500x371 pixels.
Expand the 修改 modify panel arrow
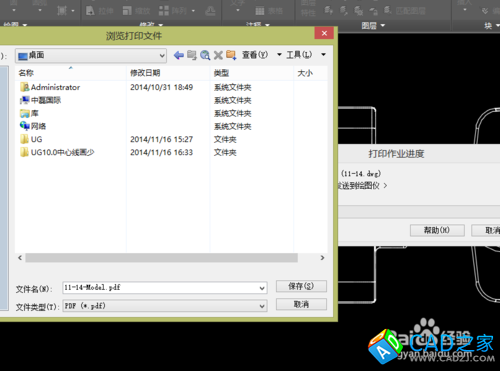[160, 25]
